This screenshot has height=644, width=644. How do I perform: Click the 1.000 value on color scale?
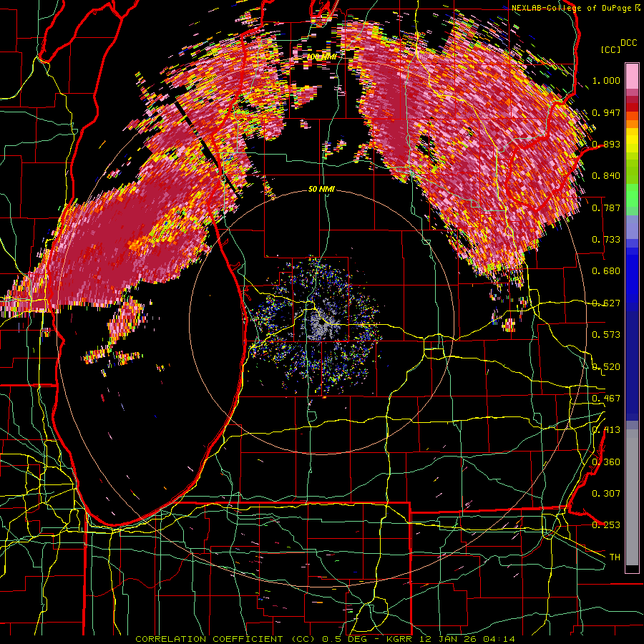(606, 80)
